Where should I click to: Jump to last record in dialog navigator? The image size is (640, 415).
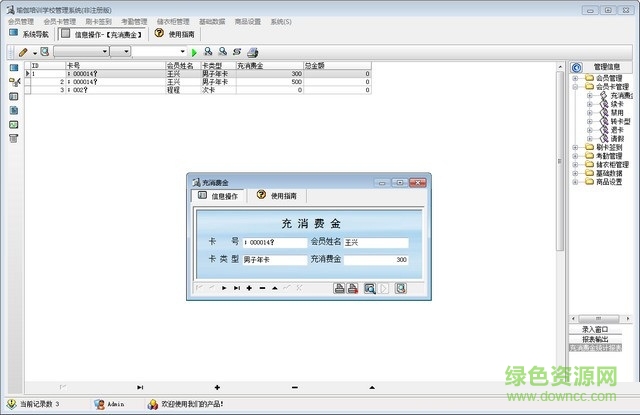pos(237,288)
